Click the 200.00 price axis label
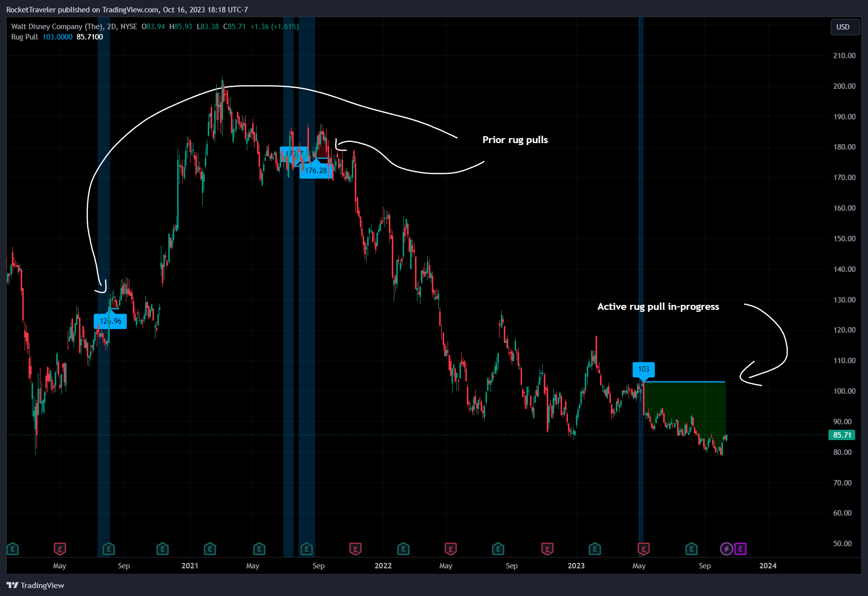 [844, 86]
